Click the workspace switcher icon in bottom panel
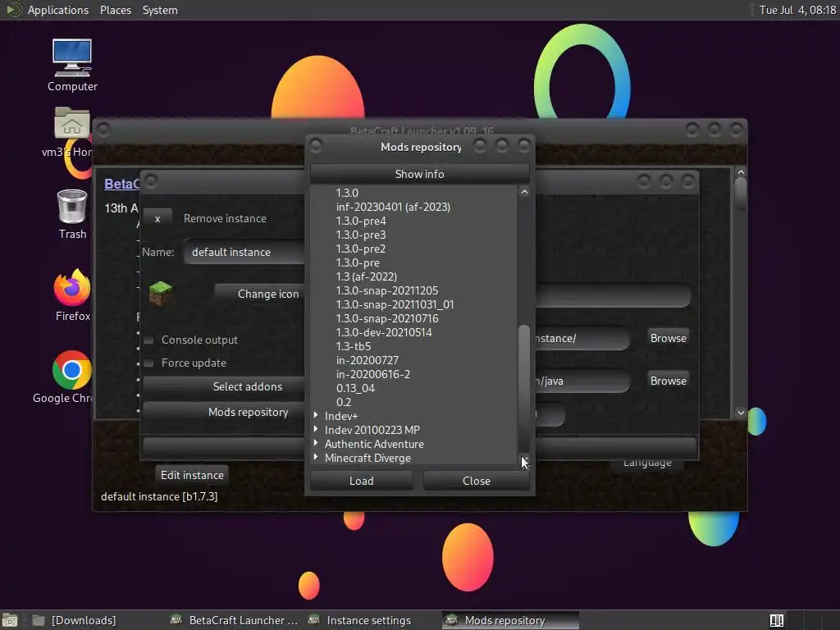 (x=776, y=620)
